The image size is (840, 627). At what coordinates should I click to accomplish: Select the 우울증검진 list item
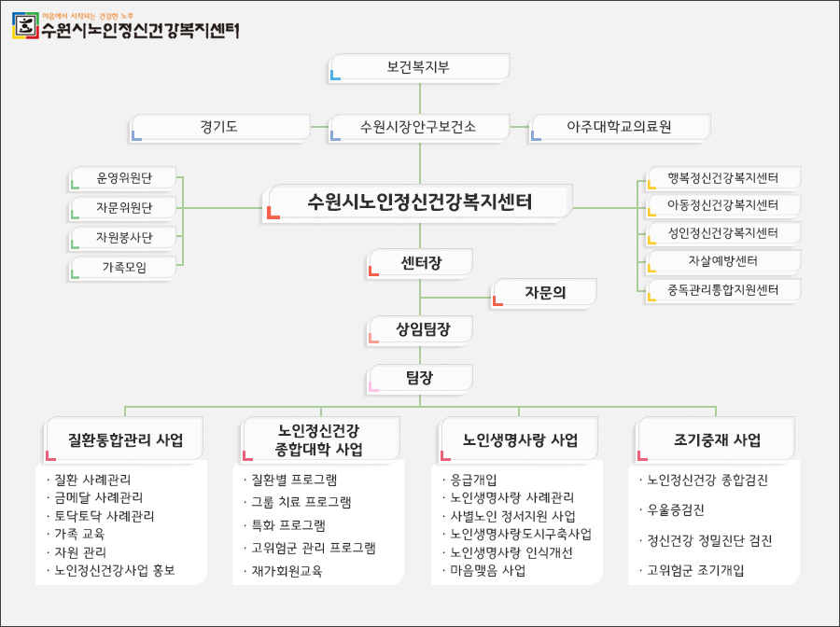coord(676,510)
